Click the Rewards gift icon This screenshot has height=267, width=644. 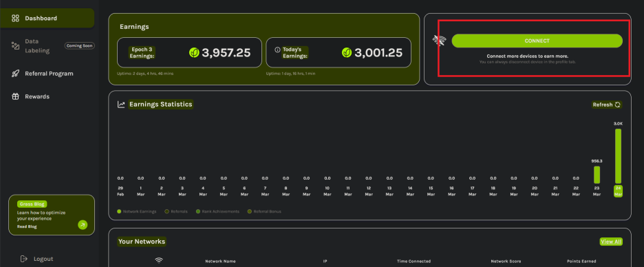(15, 96)
